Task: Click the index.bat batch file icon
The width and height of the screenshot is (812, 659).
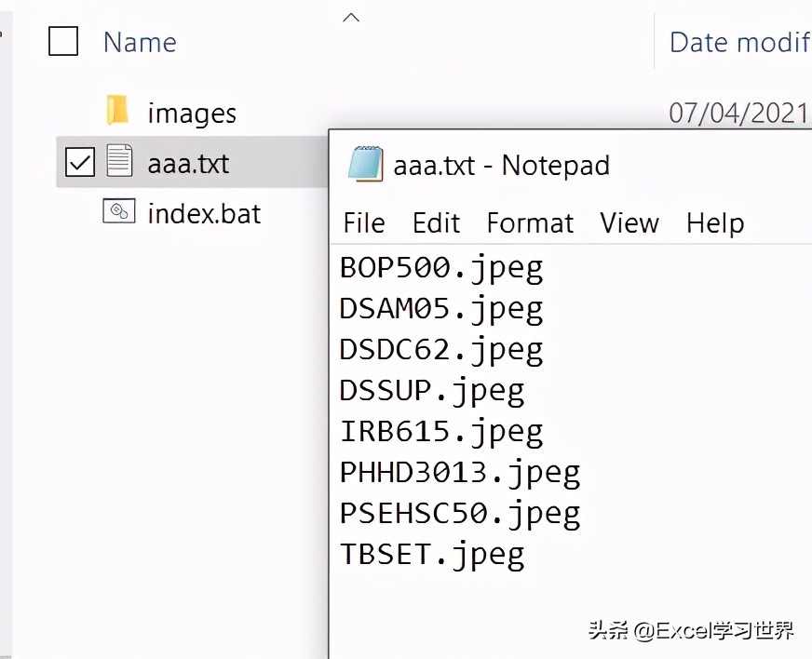Action: pos(119,211)
